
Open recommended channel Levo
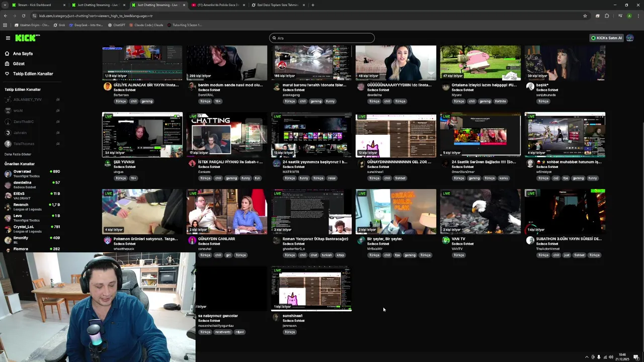pyautogui.click(x=32, y=218)
